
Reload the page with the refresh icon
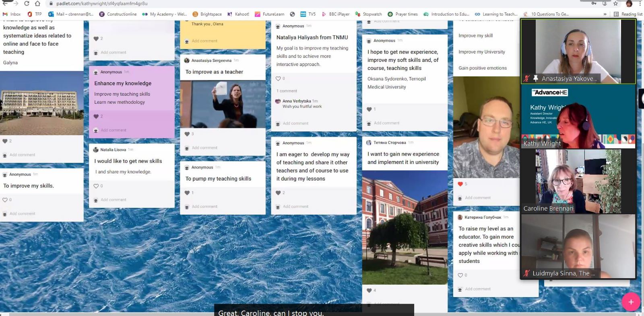[x=27, y=4]
